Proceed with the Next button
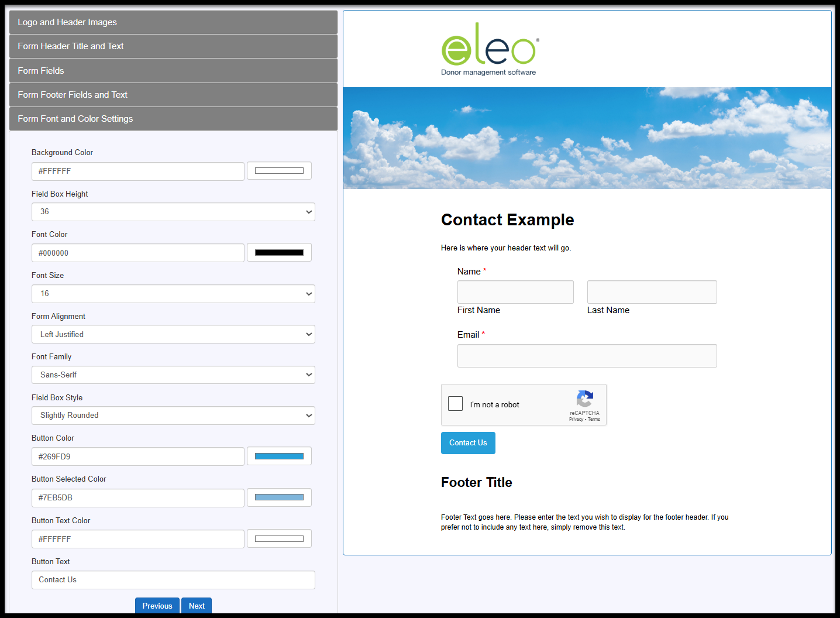The image size is (840, 618). 197,606
